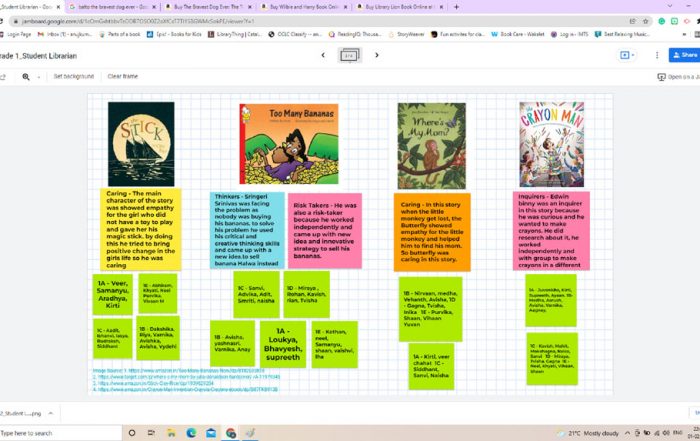The image size is (700, 441).
Task: Select the pink 'Risk Takers' sticky note
Action: tap(325, 230)
